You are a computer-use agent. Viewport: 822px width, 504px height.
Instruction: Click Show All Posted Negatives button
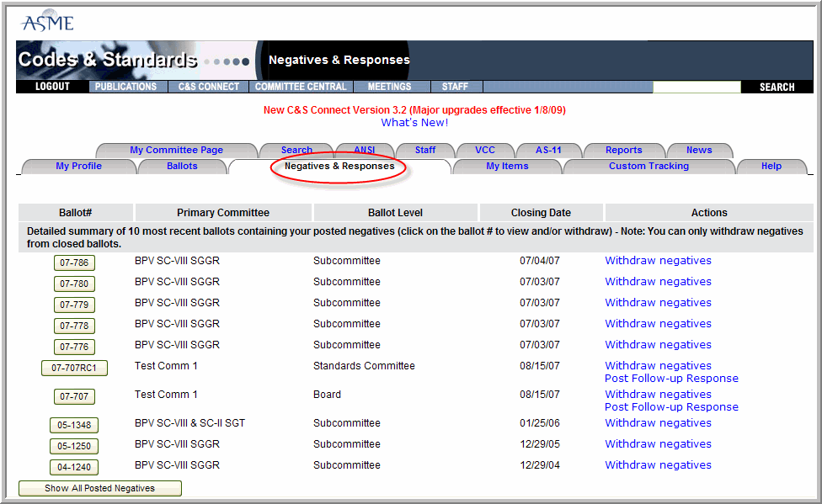tap(100, 488)
